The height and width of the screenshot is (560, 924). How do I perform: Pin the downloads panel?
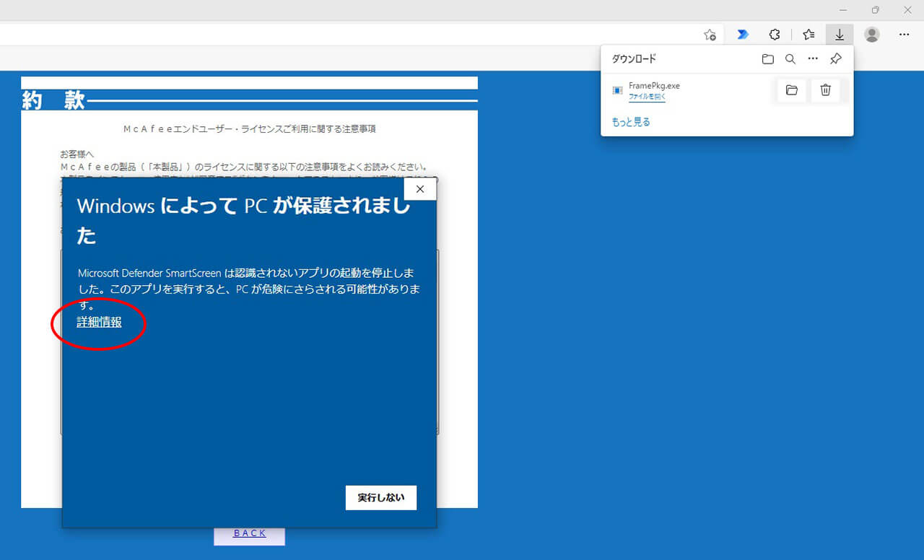[x=836, y=59]
